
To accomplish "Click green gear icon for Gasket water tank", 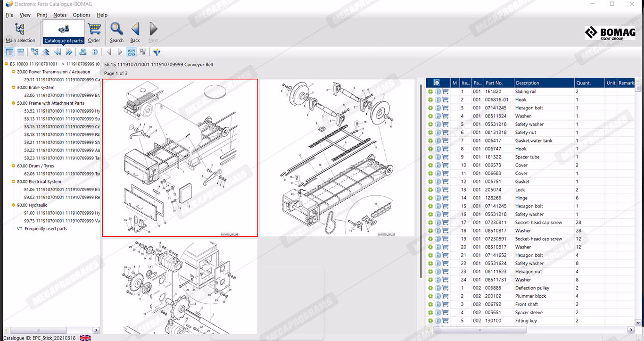I will pos(430,141).
